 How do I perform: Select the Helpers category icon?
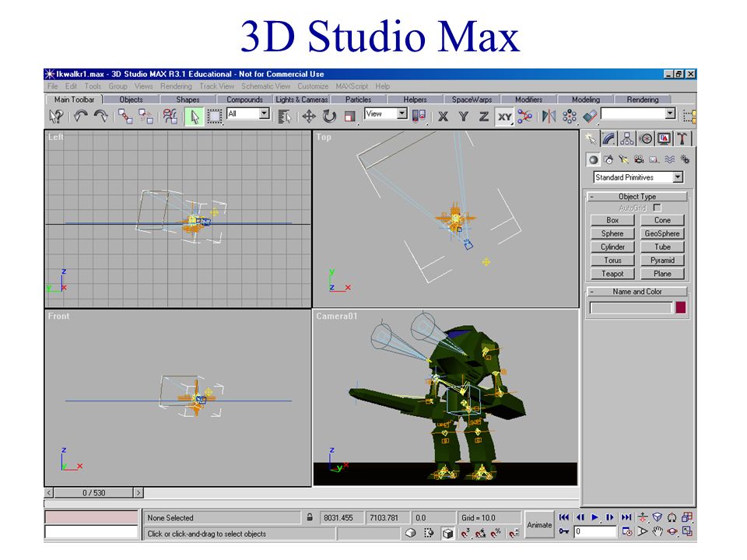tap(654, 159)
